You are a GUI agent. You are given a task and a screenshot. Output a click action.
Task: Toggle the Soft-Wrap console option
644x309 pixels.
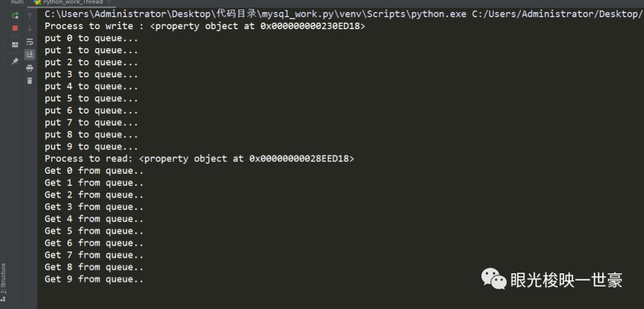point(29,42)
